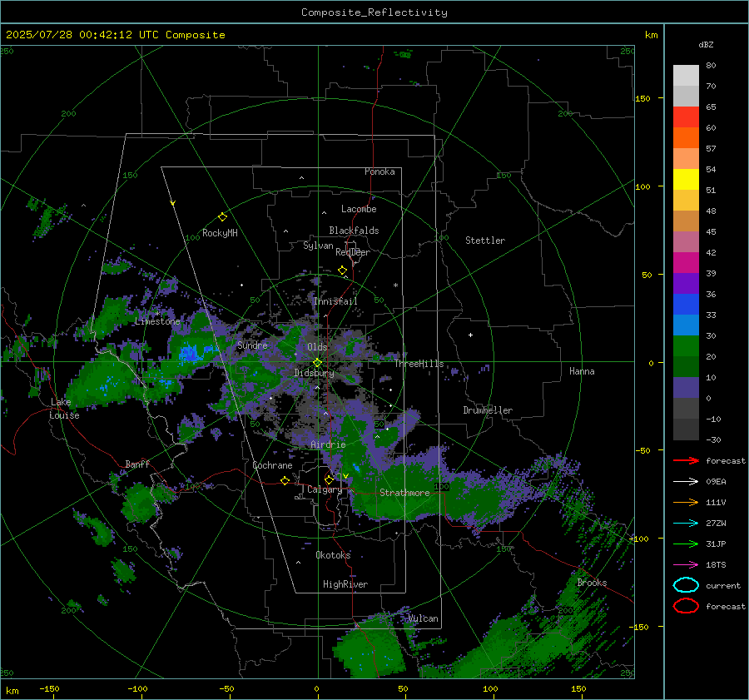
Task: Select the Strathmore label
Action: click(x=404, y=493)
